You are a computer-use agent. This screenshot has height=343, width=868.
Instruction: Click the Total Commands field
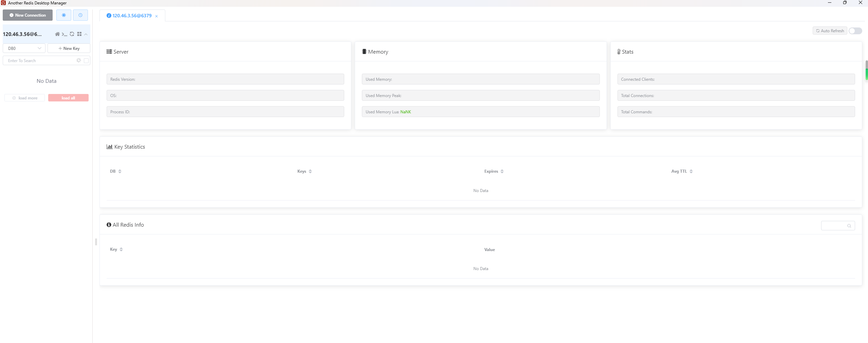pyautogui.click(x=736, y=112)
